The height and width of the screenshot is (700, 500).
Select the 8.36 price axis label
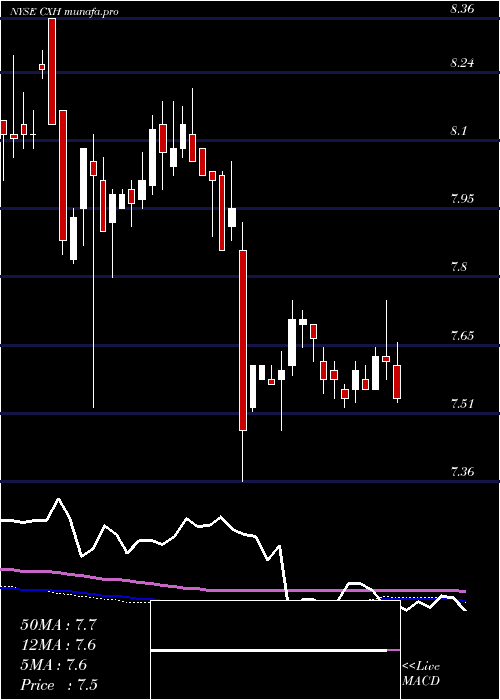point(462,8)
